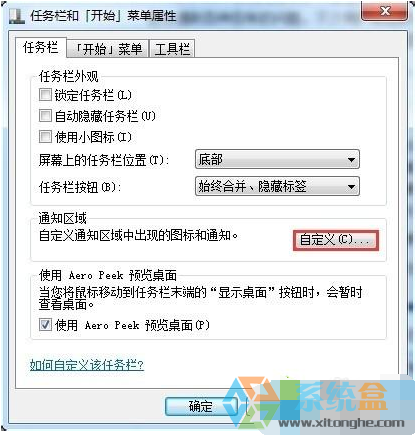The image size is (415, 435).
Task: Toggle the 自动隐藏任务栏 checkbox
Action: (x=45, y=116)
